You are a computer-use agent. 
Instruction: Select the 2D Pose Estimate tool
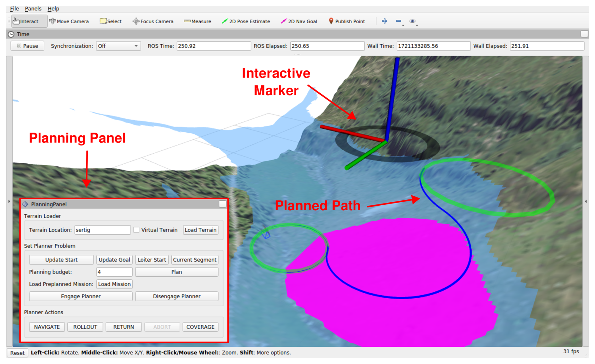coord(246,21)
